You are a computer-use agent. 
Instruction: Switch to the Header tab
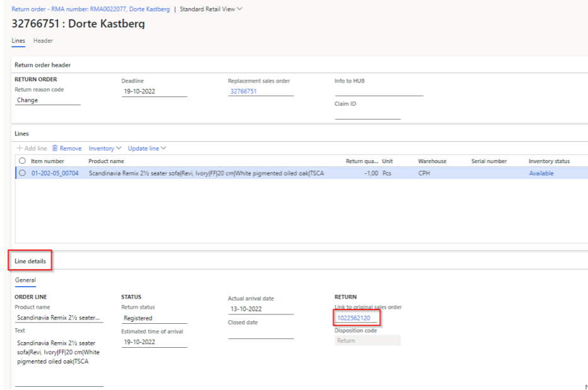[43, 41]
